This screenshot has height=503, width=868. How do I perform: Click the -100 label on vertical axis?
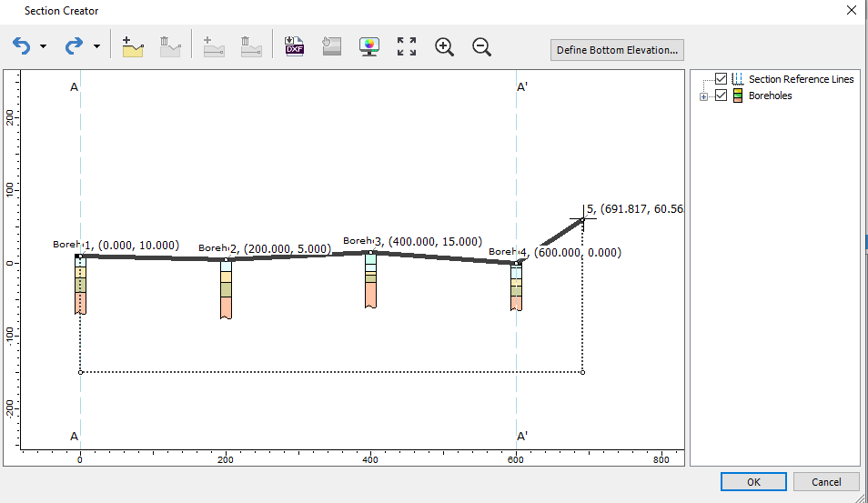9,337
